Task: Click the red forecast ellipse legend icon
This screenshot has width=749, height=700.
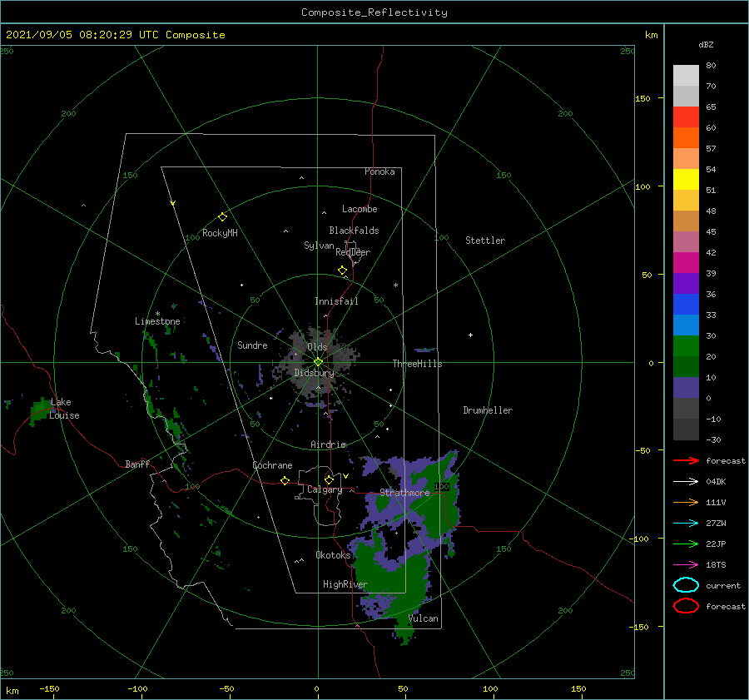Action: pyautogui.click(x=686, y=606)
